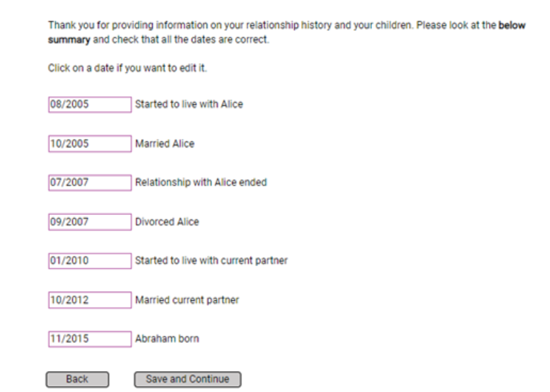Edit the 09/2007 divorce date field

90,222
